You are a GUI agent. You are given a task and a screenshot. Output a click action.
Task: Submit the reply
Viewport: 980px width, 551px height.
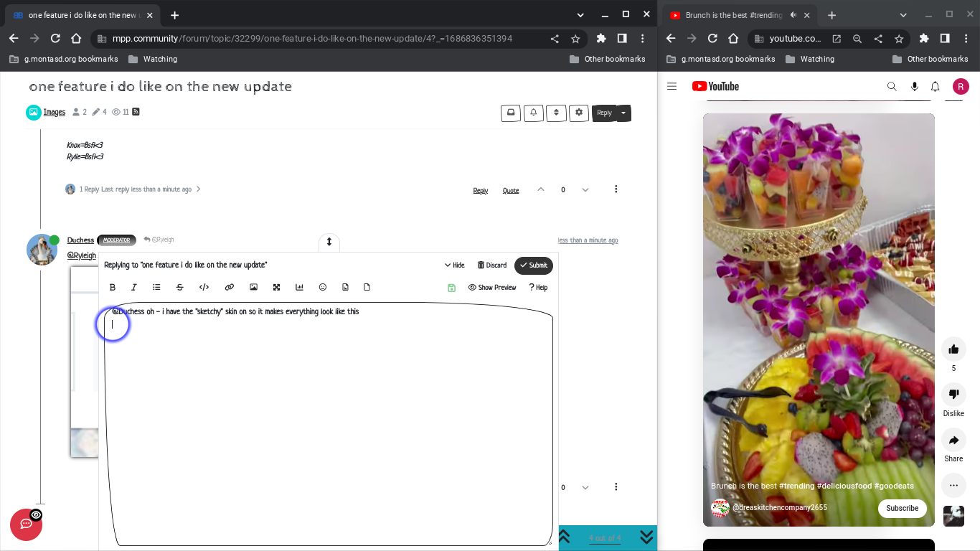point(534,265)
